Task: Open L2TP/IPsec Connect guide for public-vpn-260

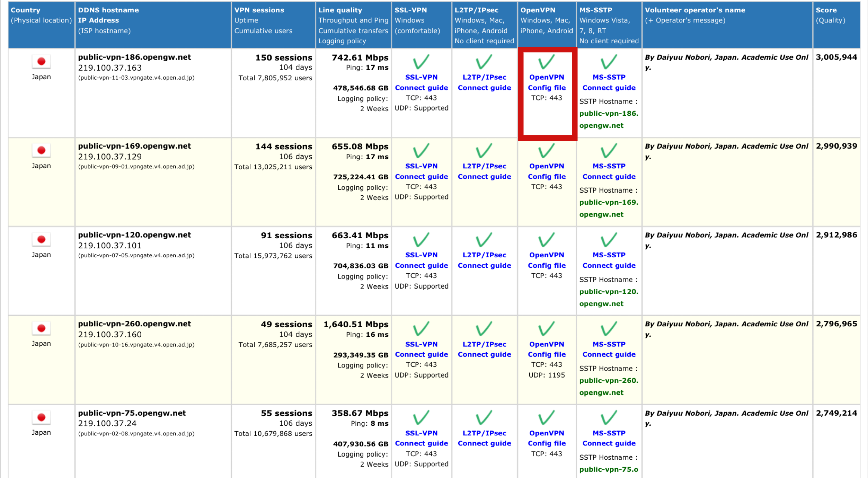Action: pyautogui.click(x=484, y=350)
